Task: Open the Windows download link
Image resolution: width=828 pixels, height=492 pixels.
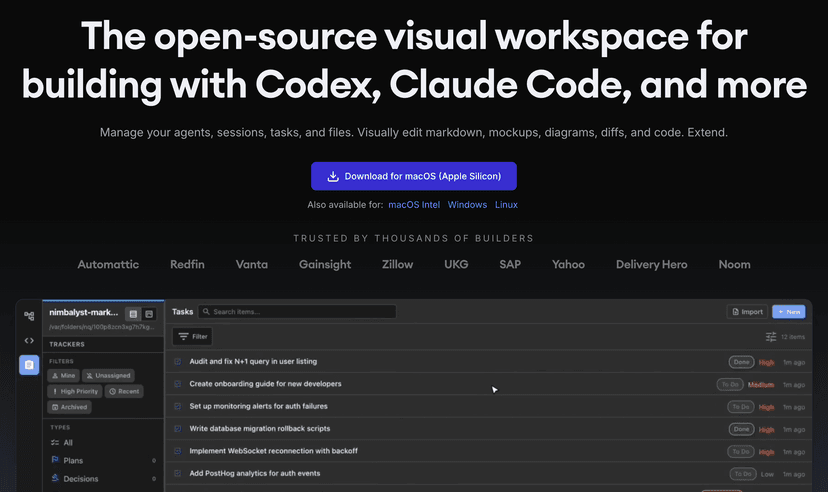Action: tap(467, 205)
